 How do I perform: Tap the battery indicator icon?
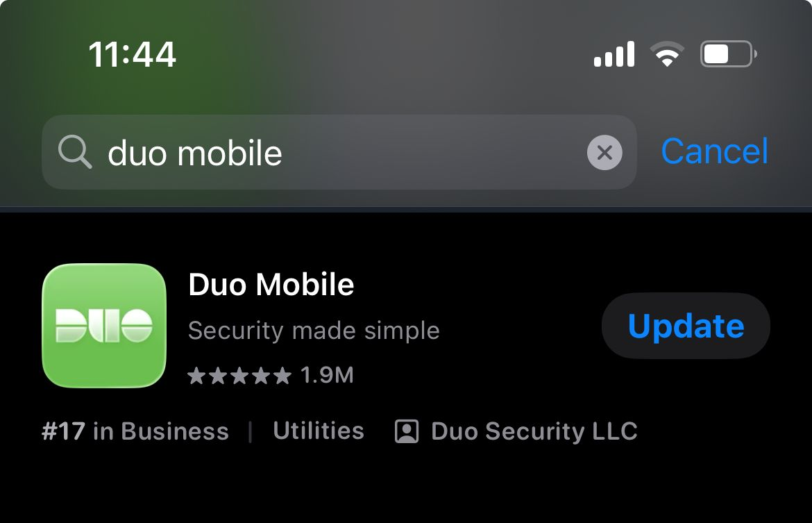tap(729, 54)
